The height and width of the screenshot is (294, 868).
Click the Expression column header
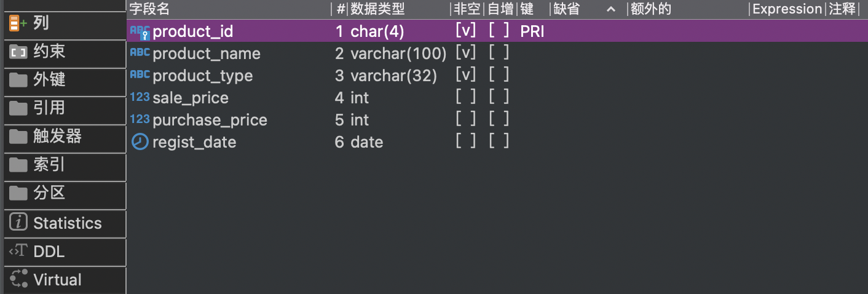tap(787, 9)
